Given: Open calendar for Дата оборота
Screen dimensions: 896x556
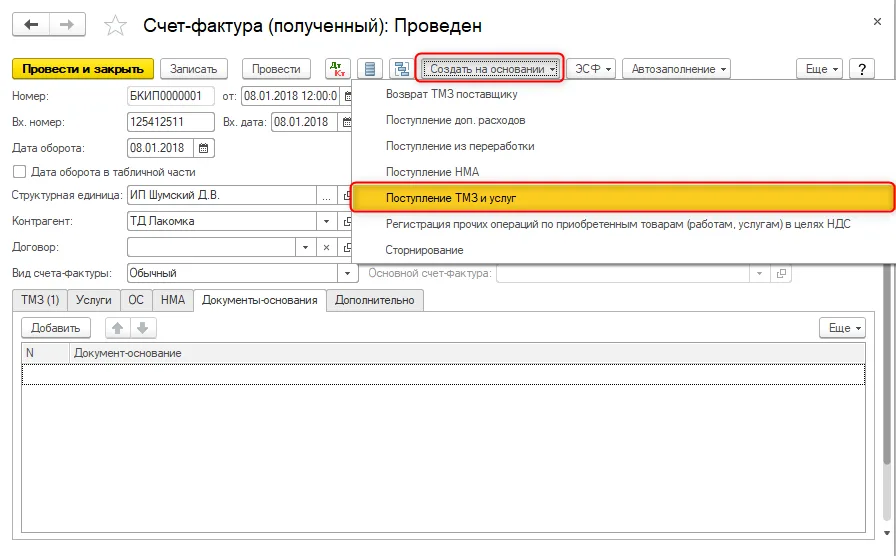Looking at the screenshot, I should click(x=203, y=148).
